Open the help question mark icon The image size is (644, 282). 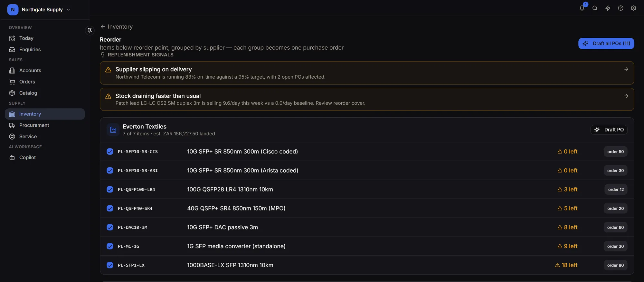click(x=620, y=8)
